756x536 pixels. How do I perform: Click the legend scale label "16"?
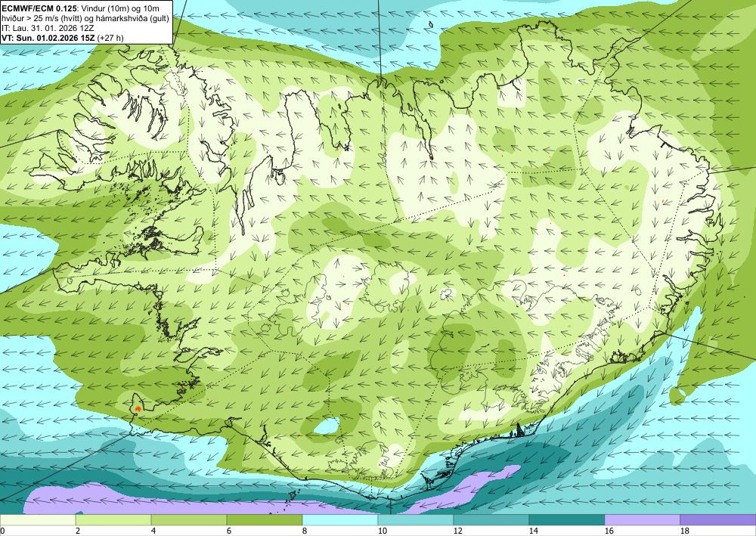click(x=609, y=531)
